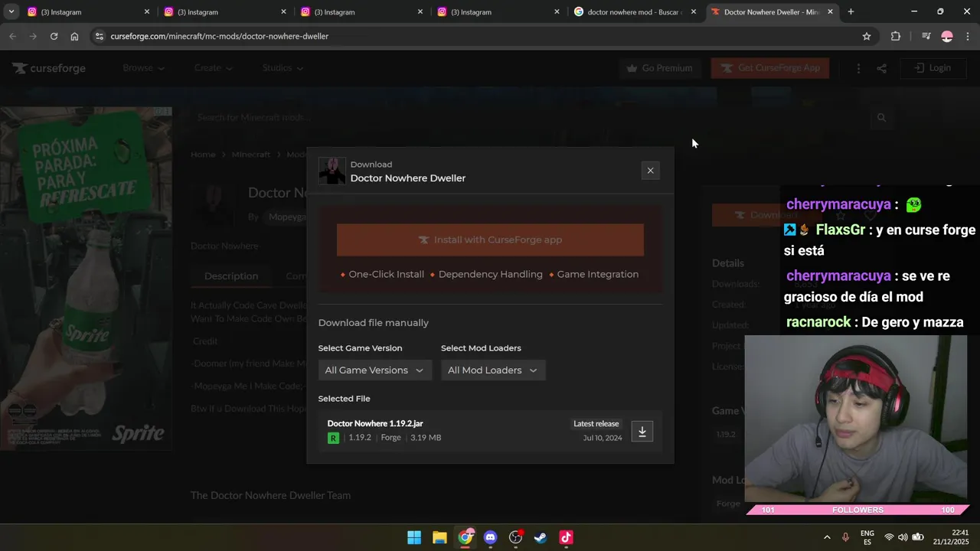Open the network and volume quick settings
The image size is (980, 551).
(903, 537)
